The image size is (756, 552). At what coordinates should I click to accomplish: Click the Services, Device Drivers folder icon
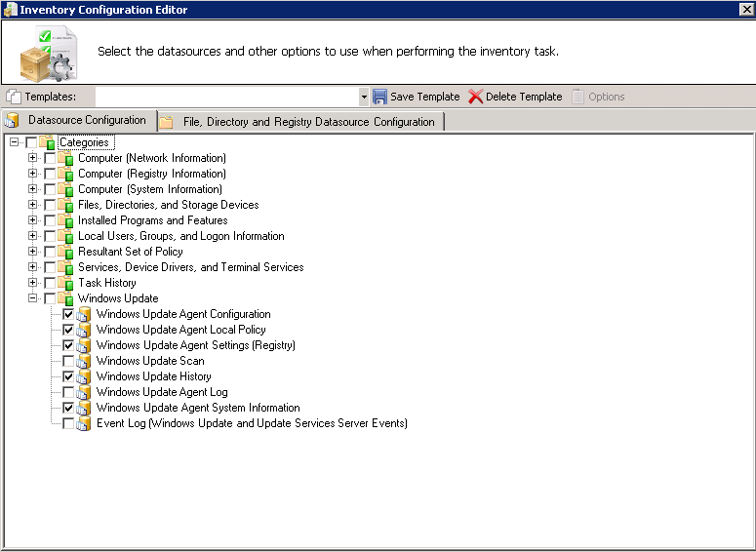pyautogui.click(x=65, y=267)
